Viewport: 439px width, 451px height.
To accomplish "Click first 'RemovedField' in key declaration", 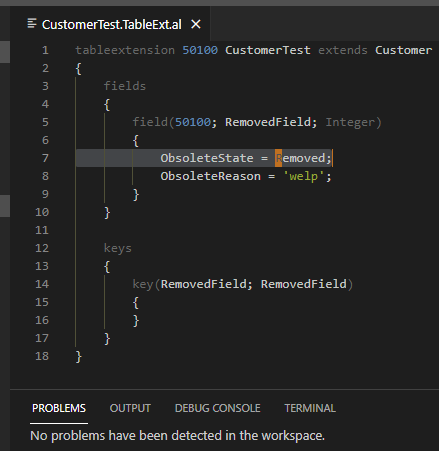I will [203, 284].
